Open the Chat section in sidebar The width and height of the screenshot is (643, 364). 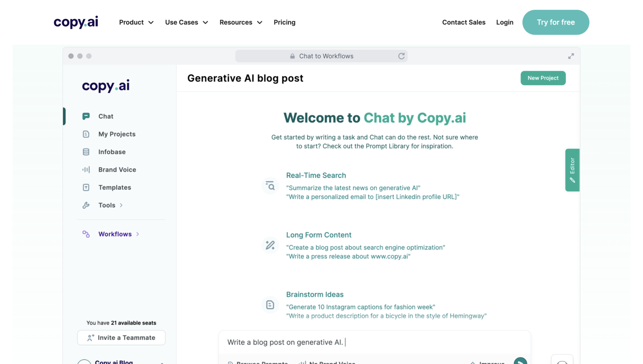coord(105,116)
